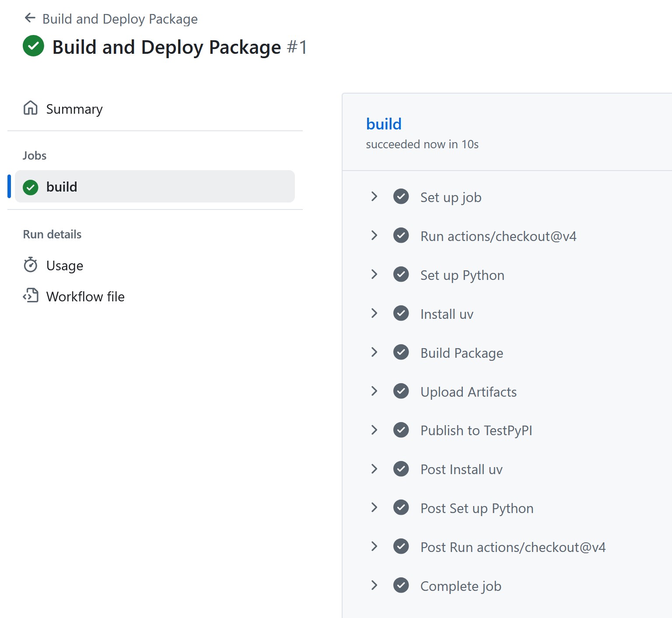Open the Post Set up Python step

(x=476, y=508)
